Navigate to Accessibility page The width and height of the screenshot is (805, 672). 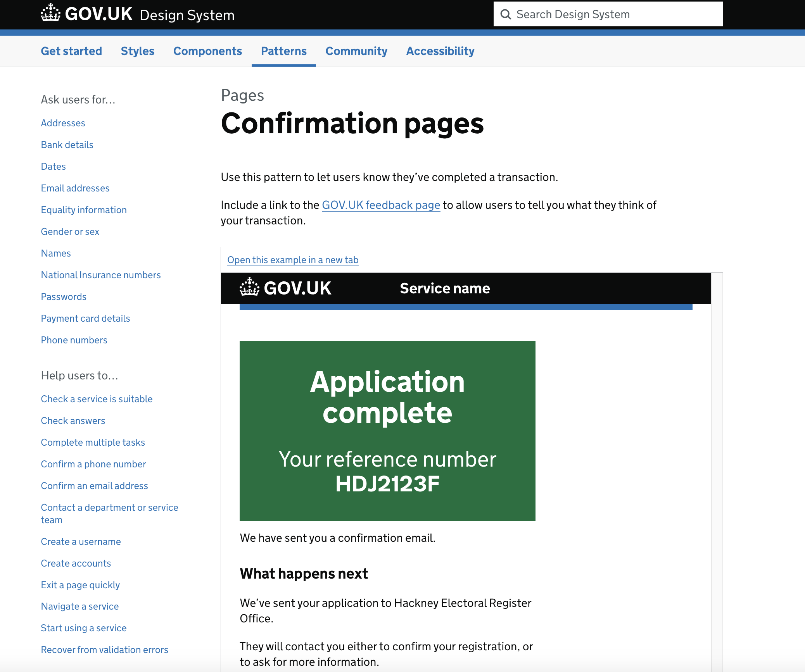[440, 51]
